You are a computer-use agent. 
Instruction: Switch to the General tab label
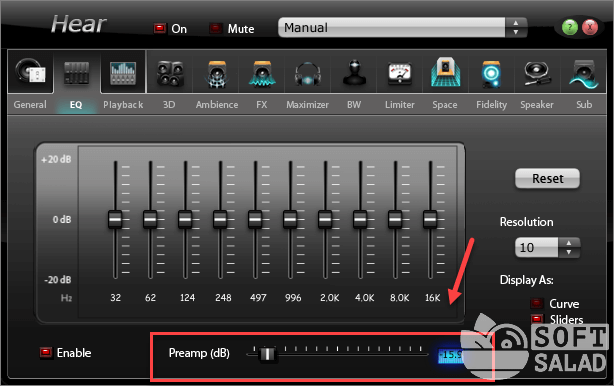coord(30,105)
